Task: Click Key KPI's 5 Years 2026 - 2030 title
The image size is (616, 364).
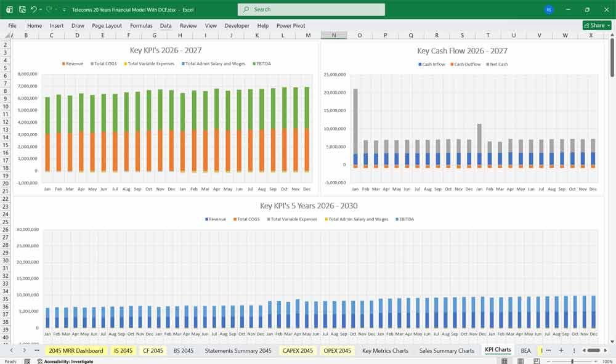Action: coord(309,206)
